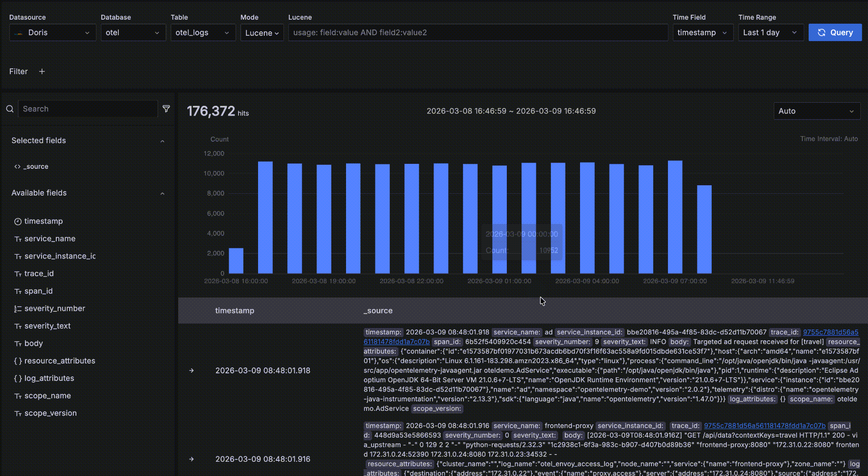Click the timestamp column header
This screenshot has width=868, height=476.
tap(234, 310)
